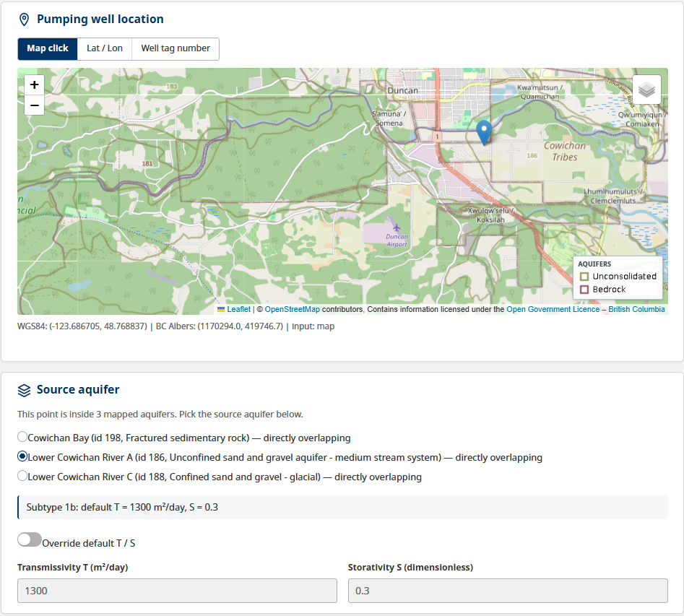Viewport: 684px width, 616px height.
Task: Open the OpenStreetMap link
Action: [x=292, y=309]
